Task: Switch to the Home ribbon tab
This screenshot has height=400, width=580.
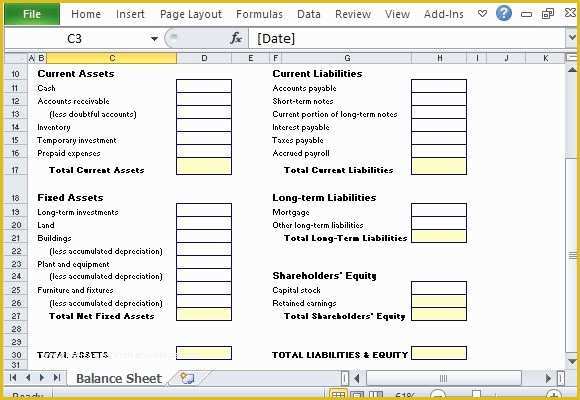Action: (86, 14)
